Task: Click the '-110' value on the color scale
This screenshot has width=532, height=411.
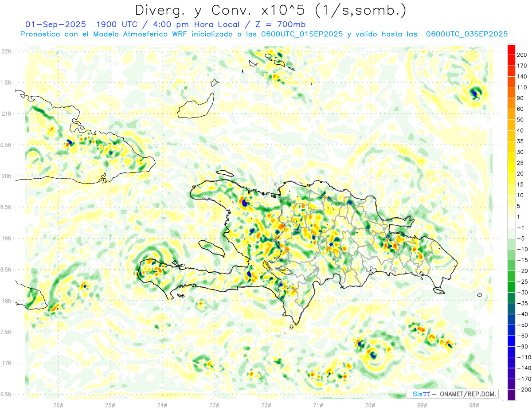Action: 524,357
